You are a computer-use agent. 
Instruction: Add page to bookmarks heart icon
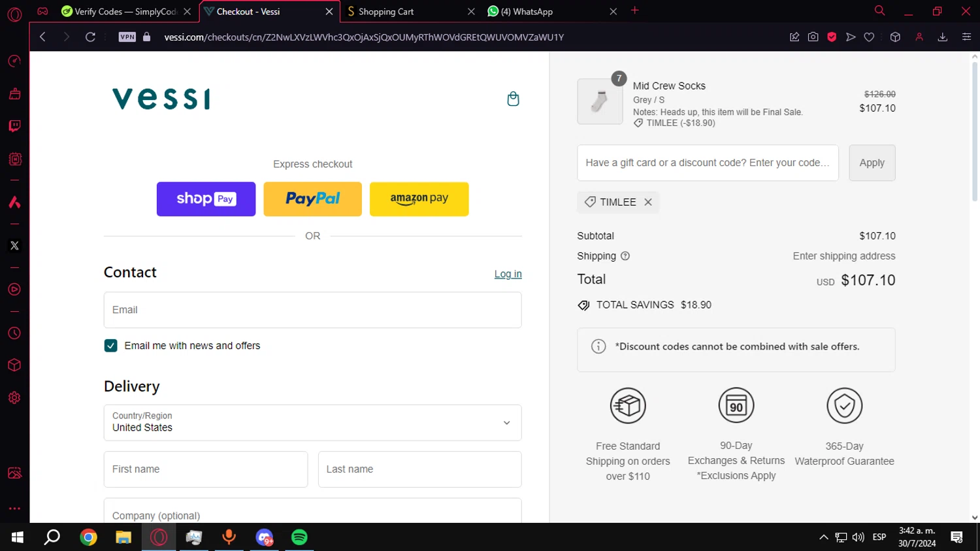[x=869, y=37]
